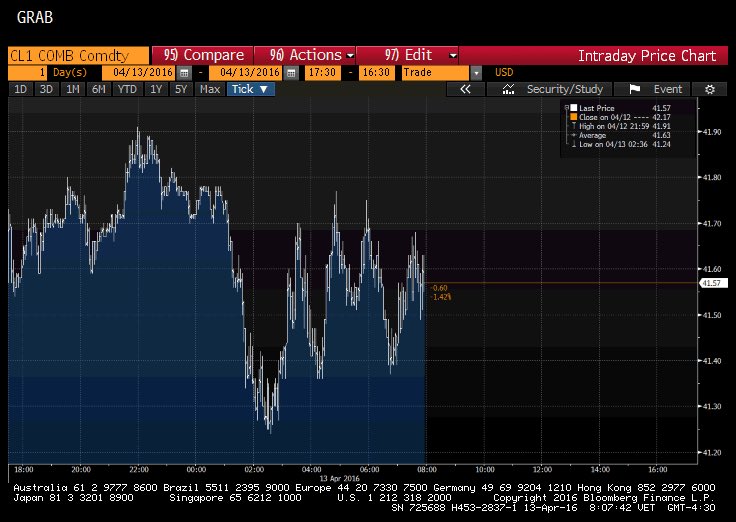Image resolution: width=736 pixels, height=522 pixels.
Task: Click orange Close legend color swatch
Action: click(x=572, y=116)
